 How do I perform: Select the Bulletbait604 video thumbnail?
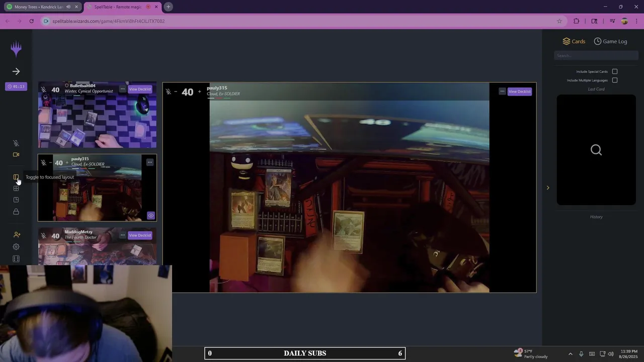click(x=97, y=115)
